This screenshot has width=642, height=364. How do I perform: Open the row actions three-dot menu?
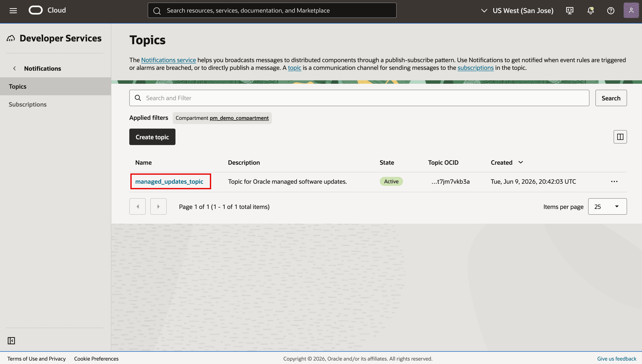(x=614, y=182)
